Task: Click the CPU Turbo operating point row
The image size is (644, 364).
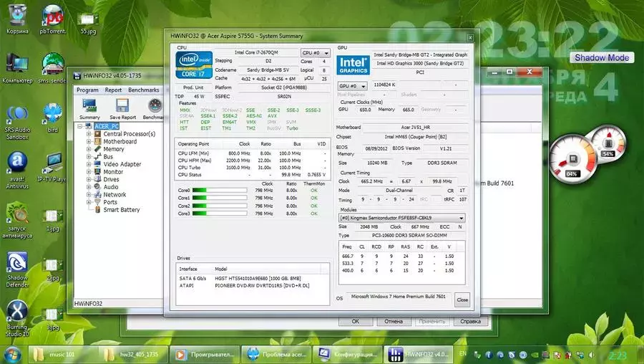Action: 252,168
